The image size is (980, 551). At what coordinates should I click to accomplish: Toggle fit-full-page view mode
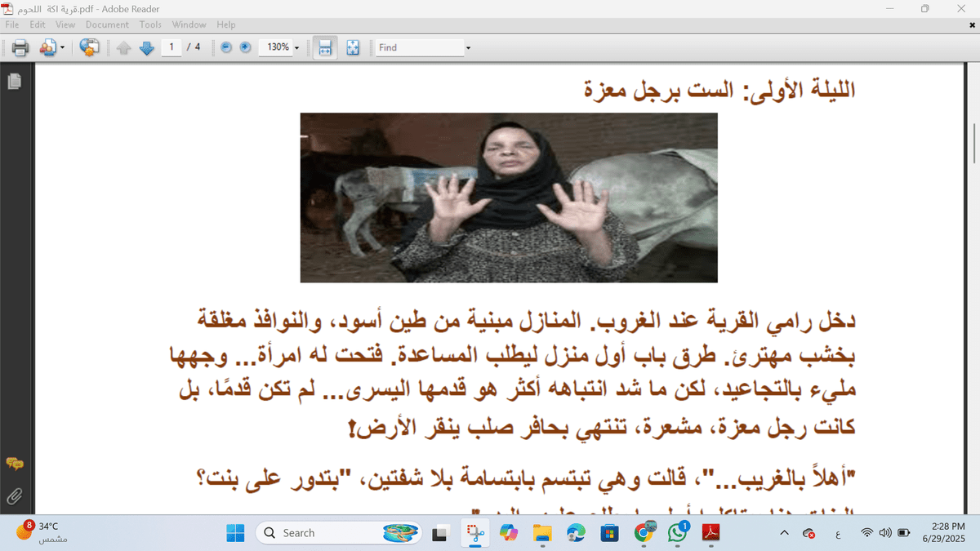(353, 47)
